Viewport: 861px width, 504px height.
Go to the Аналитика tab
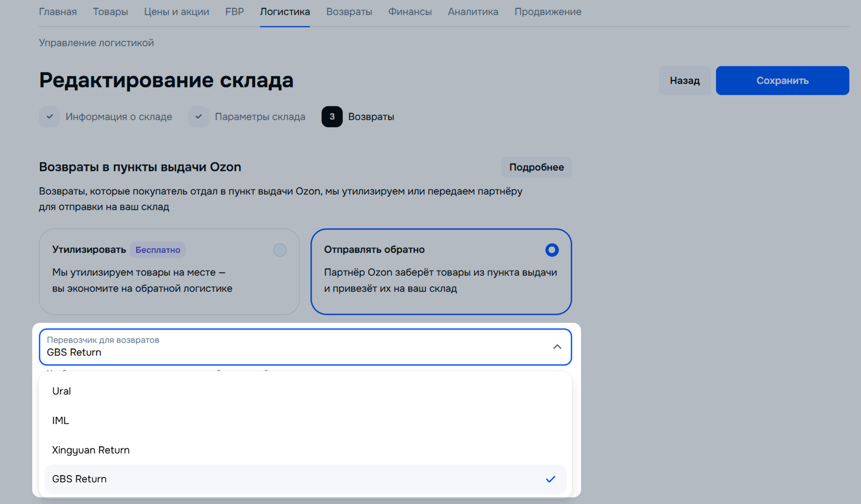tap(473, 12)
